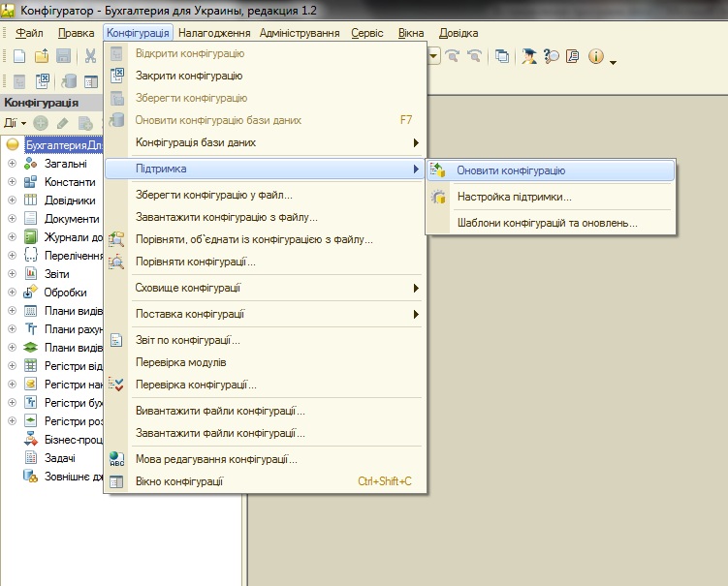Click the close configuration icon in second toolbar
Viewport: 728px width, 586px height.
42,81
